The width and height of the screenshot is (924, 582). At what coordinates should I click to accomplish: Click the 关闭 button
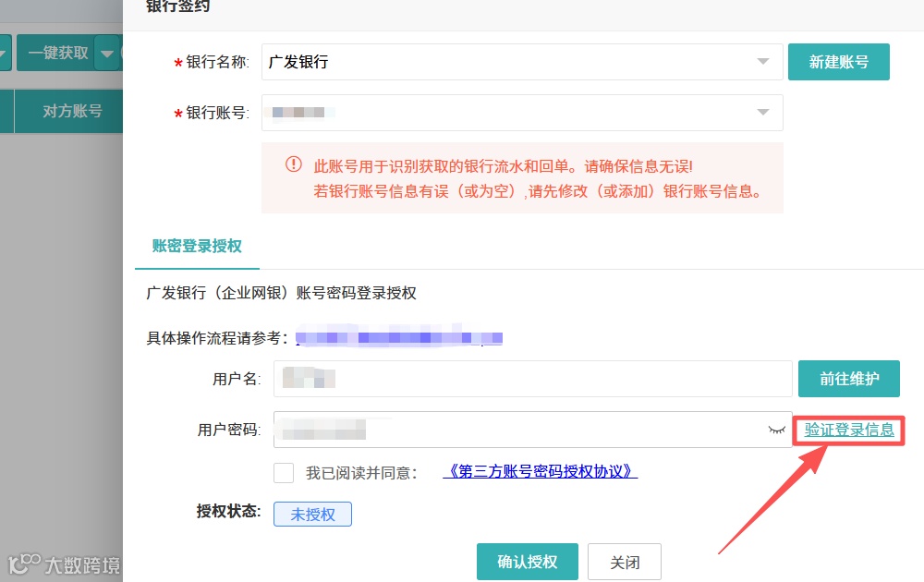point(625,562)
